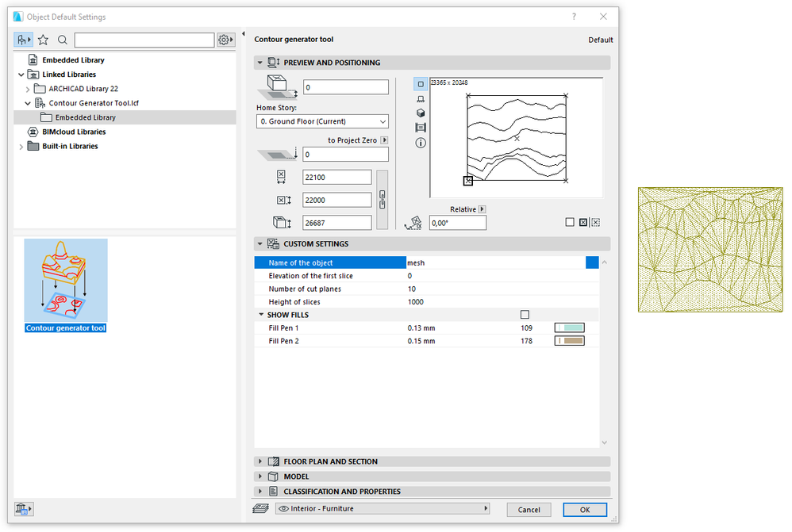Select 2D symbol preview icon

point(421,84)
